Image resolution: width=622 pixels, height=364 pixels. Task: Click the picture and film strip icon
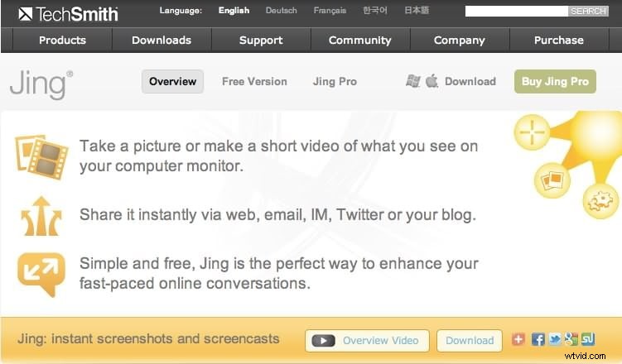(x=41, y=156)
